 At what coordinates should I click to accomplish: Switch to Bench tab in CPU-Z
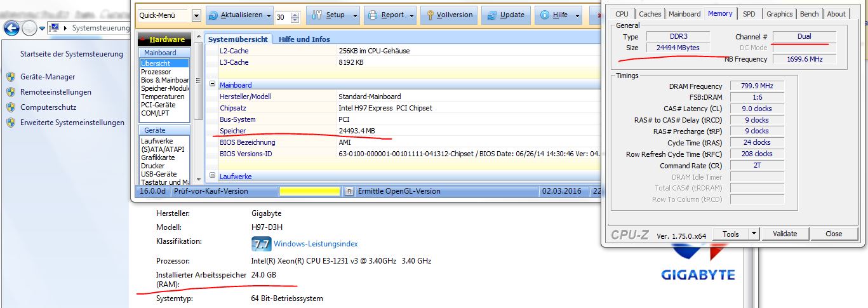click(x=810, y=14)
